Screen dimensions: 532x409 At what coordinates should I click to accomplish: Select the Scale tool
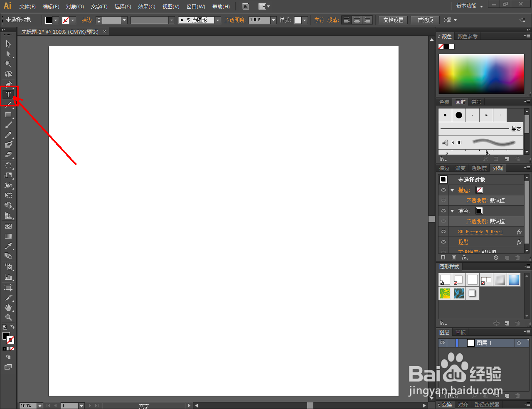[8, 175]
